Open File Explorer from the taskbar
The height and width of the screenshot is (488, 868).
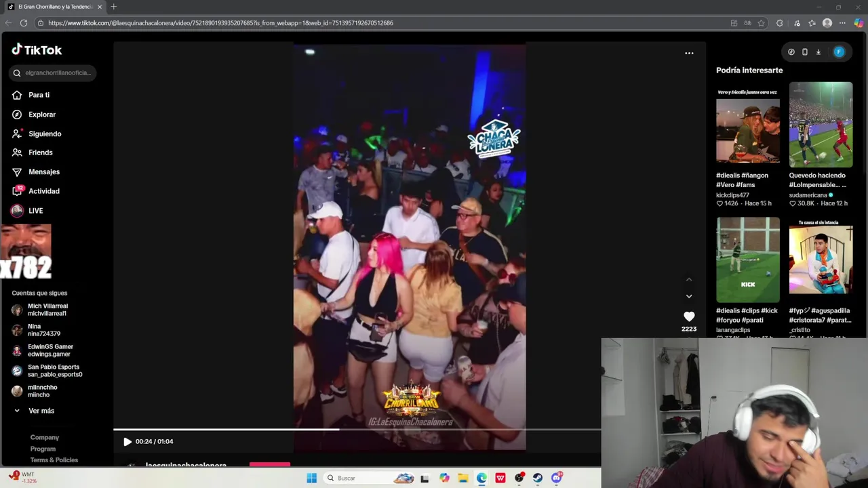(x=462, y=478)
